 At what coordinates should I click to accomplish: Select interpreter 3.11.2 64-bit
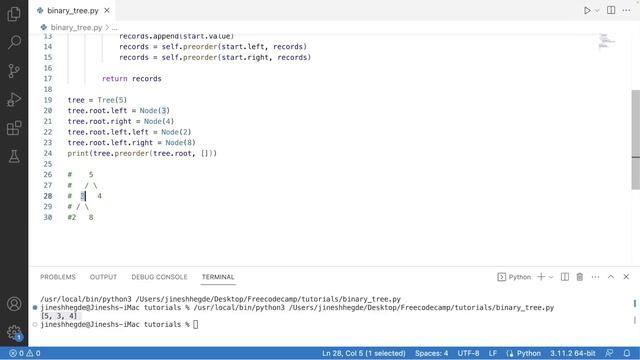[572, 353]
